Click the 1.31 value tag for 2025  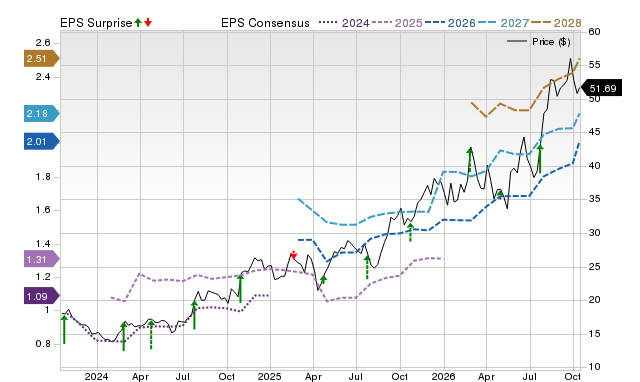coord(42,259)
